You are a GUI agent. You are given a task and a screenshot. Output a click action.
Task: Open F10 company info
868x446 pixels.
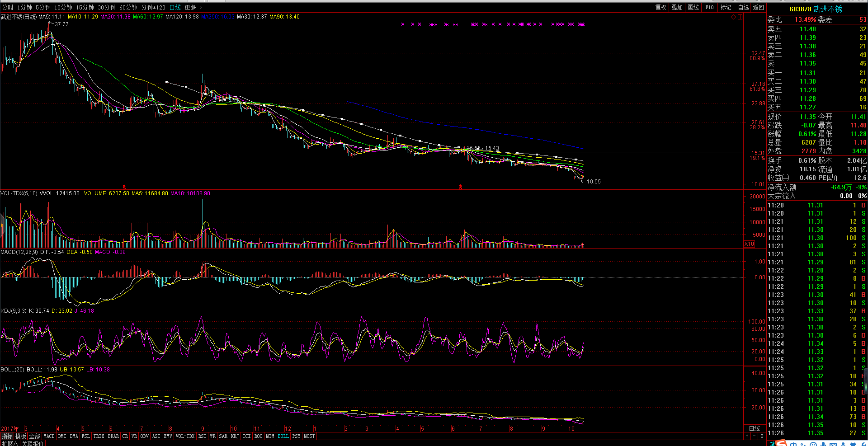(x=709, y=7)
